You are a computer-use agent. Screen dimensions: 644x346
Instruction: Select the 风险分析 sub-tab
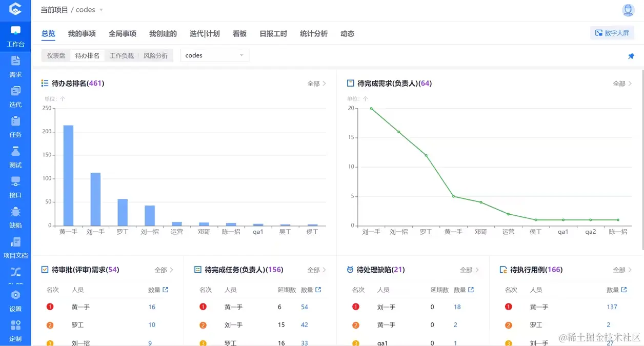point(155,55)
